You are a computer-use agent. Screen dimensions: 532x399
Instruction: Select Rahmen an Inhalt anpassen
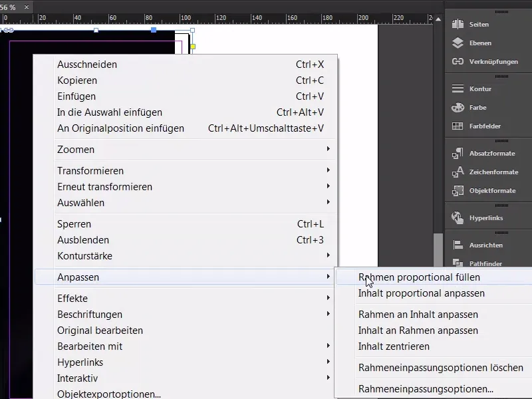point(434,315)
